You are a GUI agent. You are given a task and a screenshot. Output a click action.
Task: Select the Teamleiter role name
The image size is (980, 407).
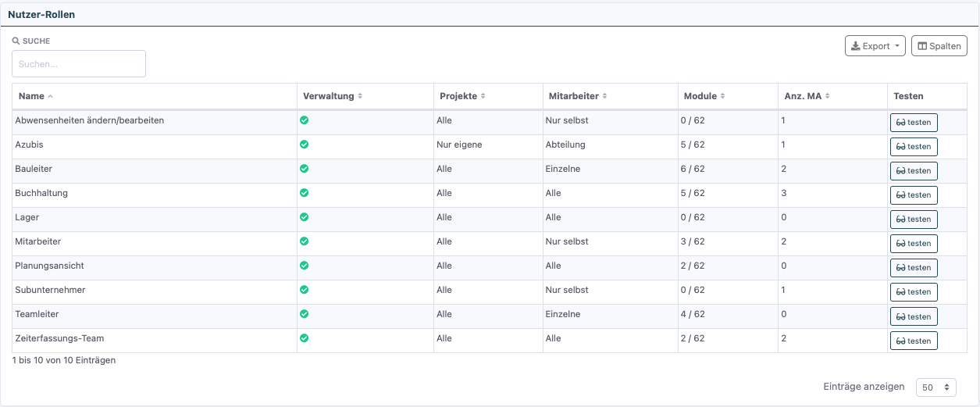click(x=37, y=314)
